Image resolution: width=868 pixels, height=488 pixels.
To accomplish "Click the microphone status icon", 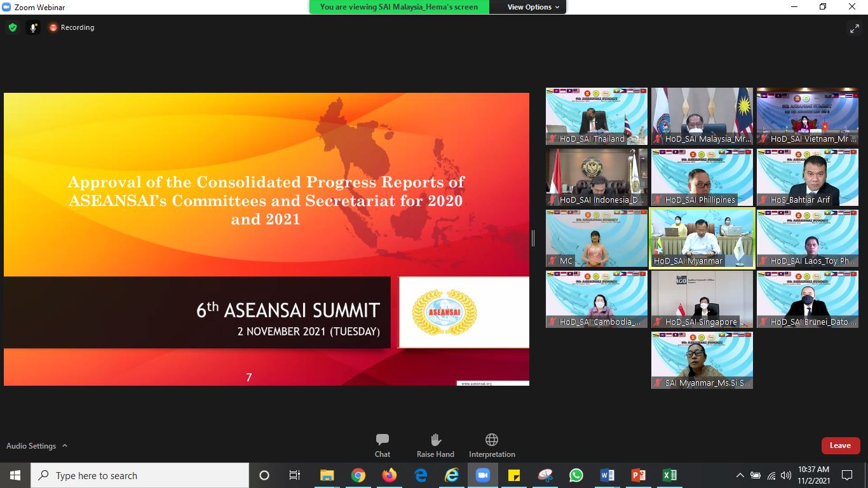I will [x=33, y=27].
